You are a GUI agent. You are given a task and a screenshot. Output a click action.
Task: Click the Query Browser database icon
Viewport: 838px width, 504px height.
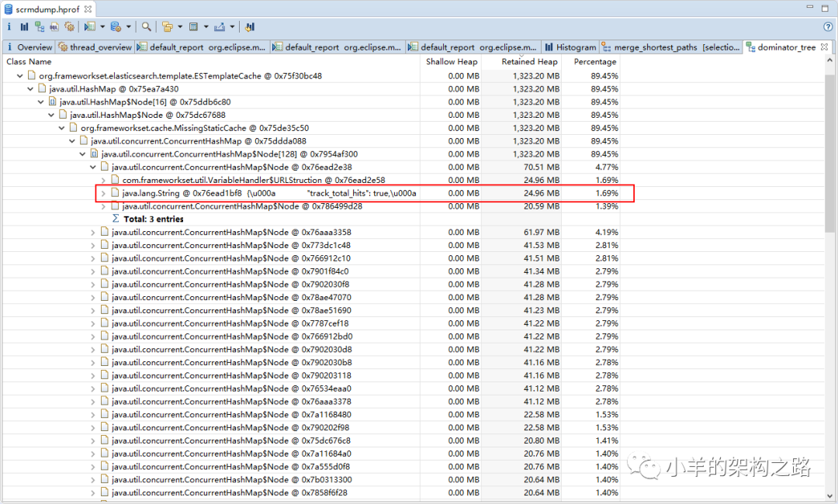(116, 26)
